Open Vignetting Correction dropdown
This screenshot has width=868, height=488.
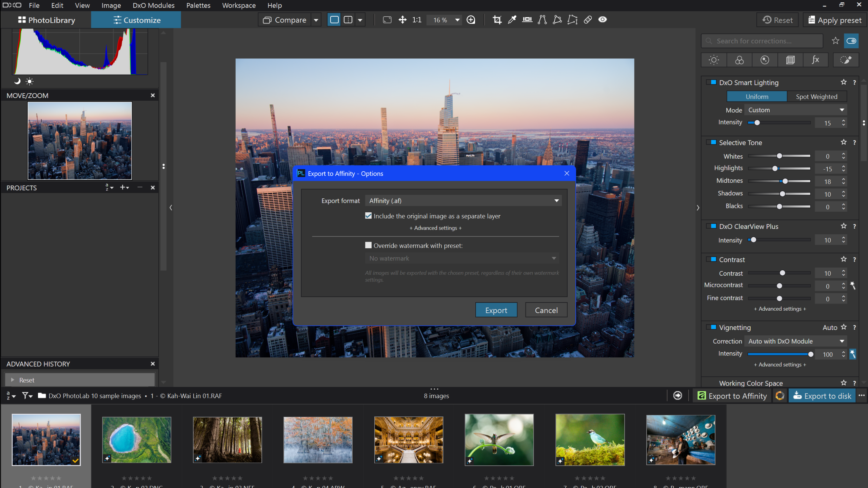point(795,341)
